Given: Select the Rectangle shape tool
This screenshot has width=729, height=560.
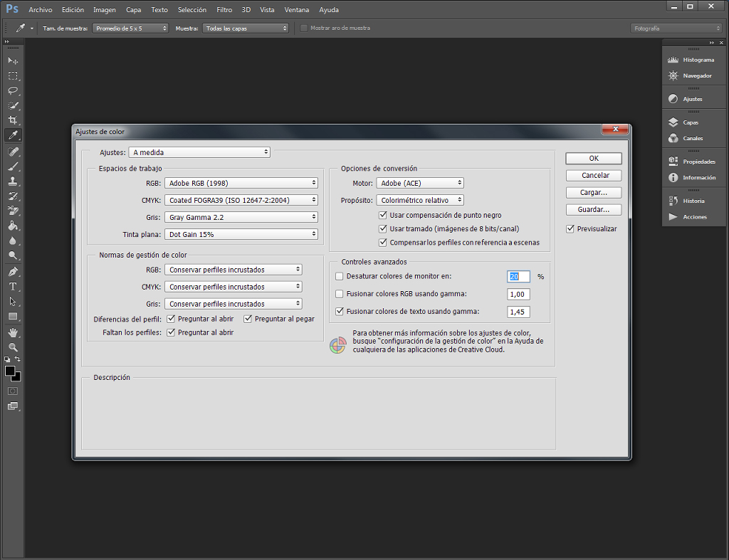Looking at the screenshot, I should (13, 317).
